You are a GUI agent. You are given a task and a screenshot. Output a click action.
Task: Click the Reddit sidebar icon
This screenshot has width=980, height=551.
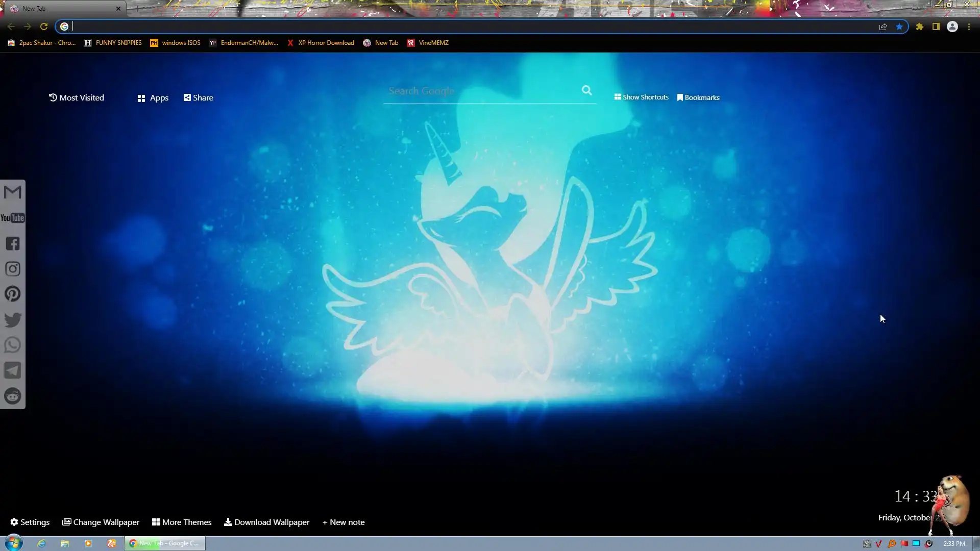tap(12, 396)
